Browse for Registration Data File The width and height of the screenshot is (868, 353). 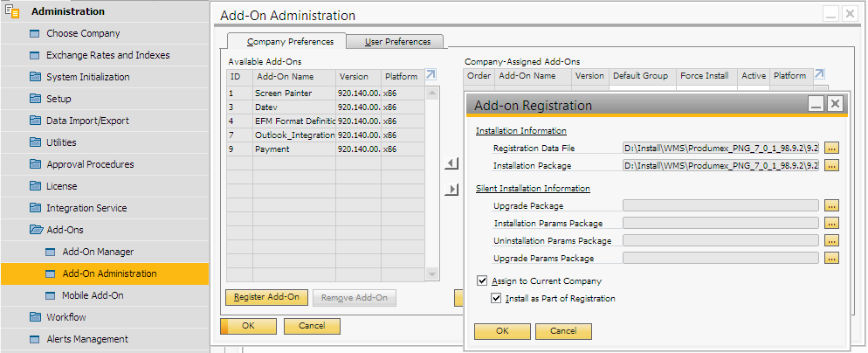pyautogui.click(x=831, y=149)
